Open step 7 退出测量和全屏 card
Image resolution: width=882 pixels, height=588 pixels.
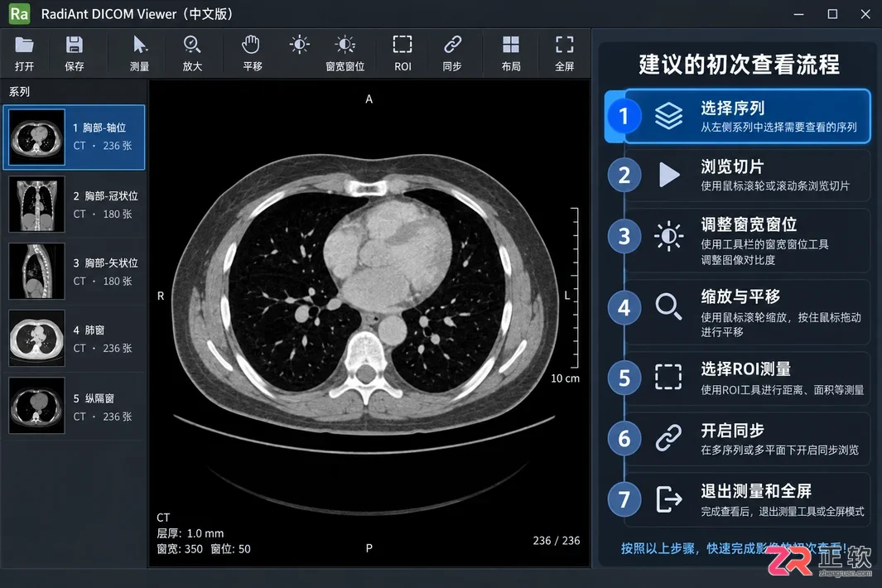[x=748, y=499]
